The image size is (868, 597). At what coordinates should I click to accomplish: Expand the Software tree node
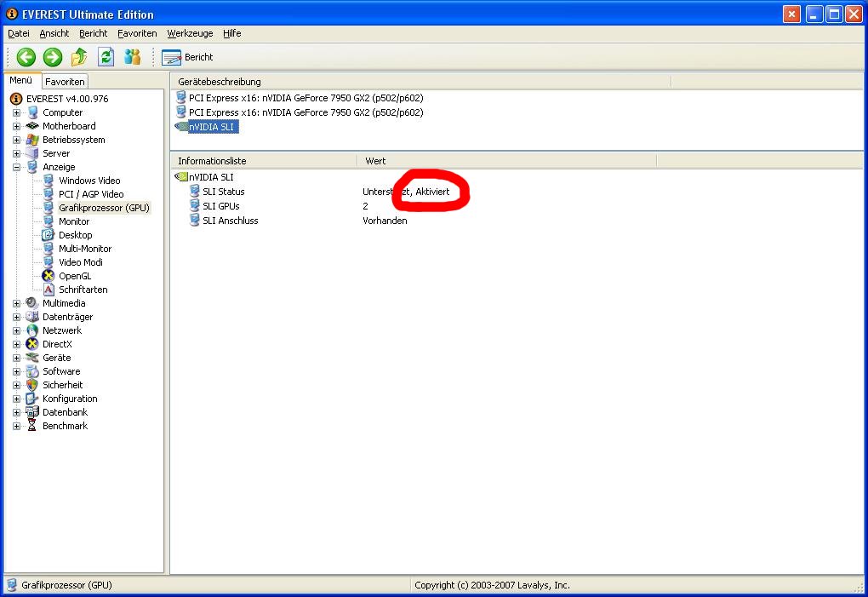tap(17, 371)
